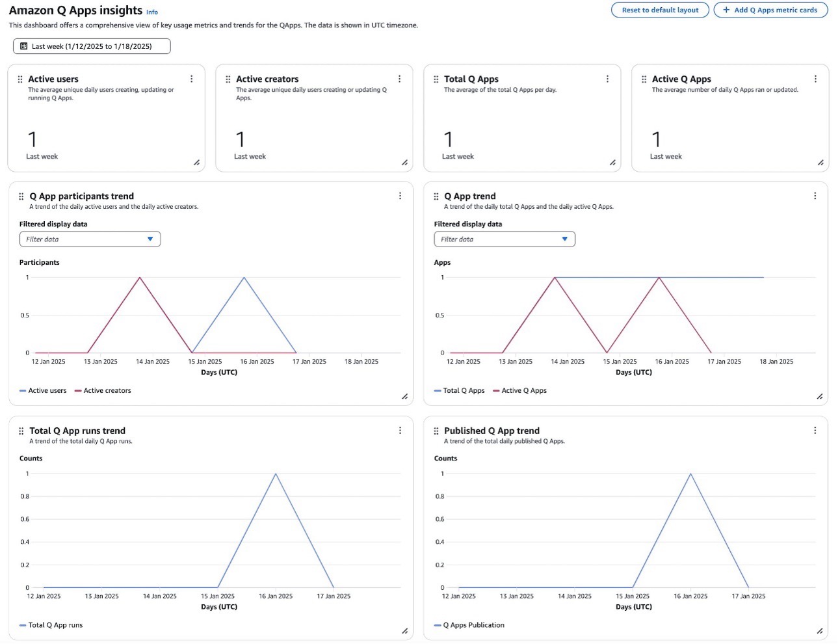
Task: Grab the Total Q Apps card drag handle
Action: pyautogui.click(x=436, y=79)
